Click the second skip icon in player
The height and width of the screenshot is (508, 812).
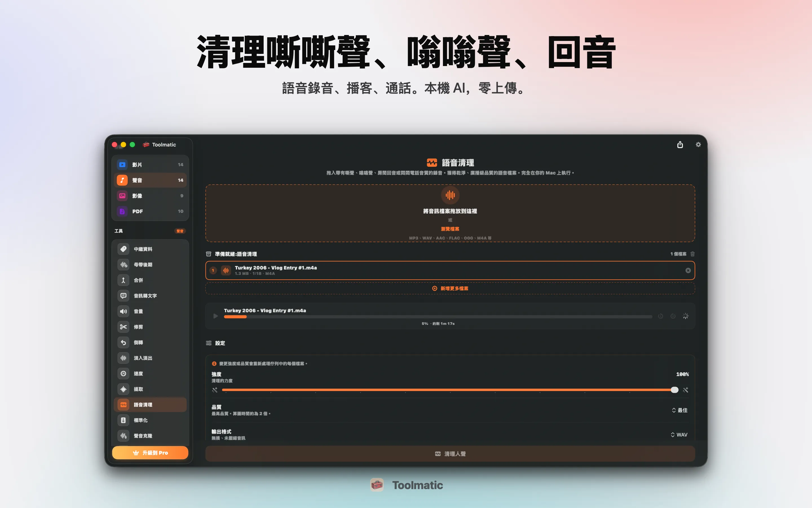[x=673, y=316]
